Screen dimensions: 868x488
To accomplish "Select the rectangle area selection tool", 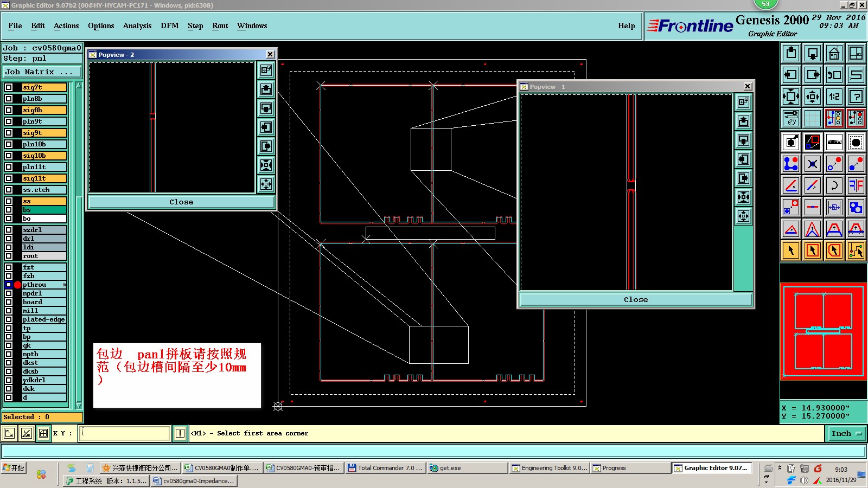I will (813, 251).
